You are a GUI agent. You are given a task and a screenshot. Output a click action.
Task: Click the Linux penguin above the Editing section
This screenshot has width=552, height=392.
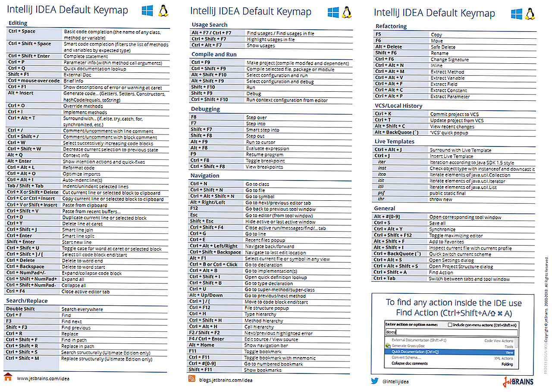point(163,11)
